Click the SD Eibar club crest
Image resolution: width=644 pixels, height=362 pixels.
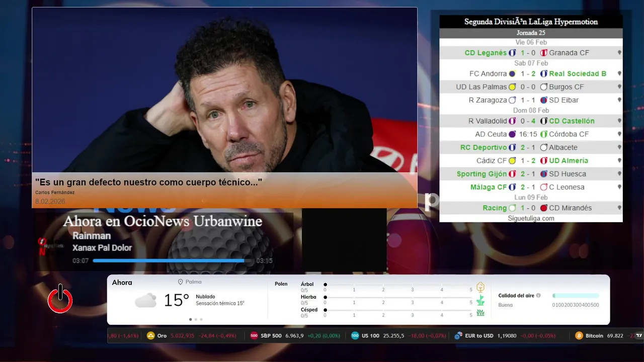click(543, 100)
